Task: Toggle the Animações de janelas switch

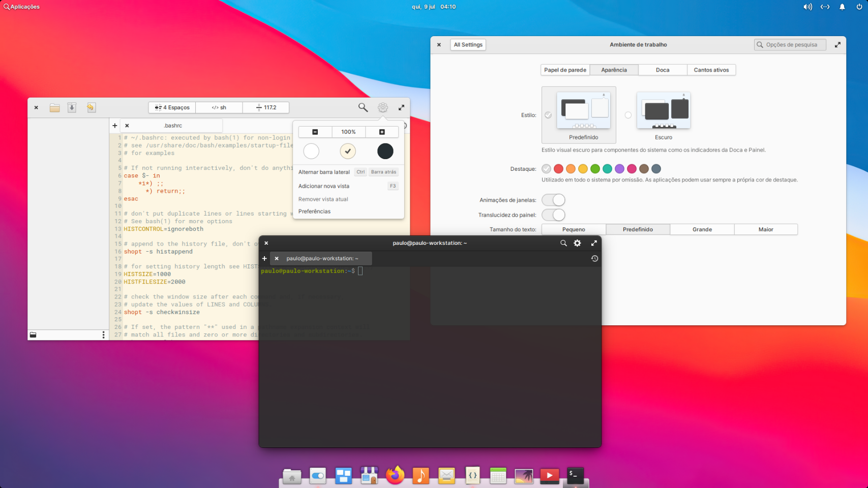Action: pyautogui.click(x=553, y=200)
